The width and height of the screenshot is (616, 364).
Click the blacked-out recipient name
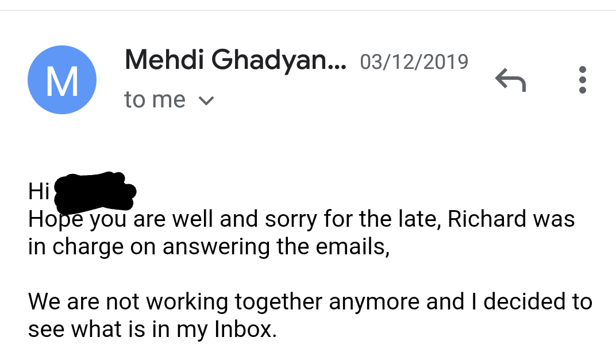coord(95,190)
